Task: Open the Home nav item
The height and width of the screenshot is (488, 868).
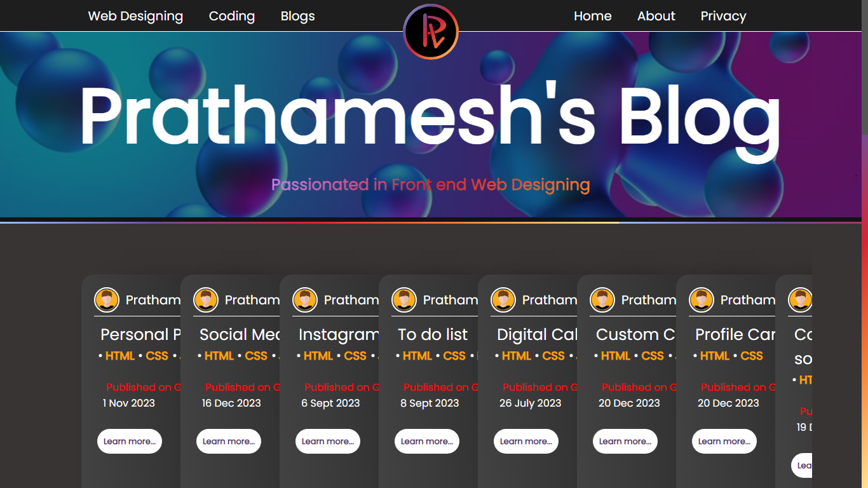Action: point(592,16)
